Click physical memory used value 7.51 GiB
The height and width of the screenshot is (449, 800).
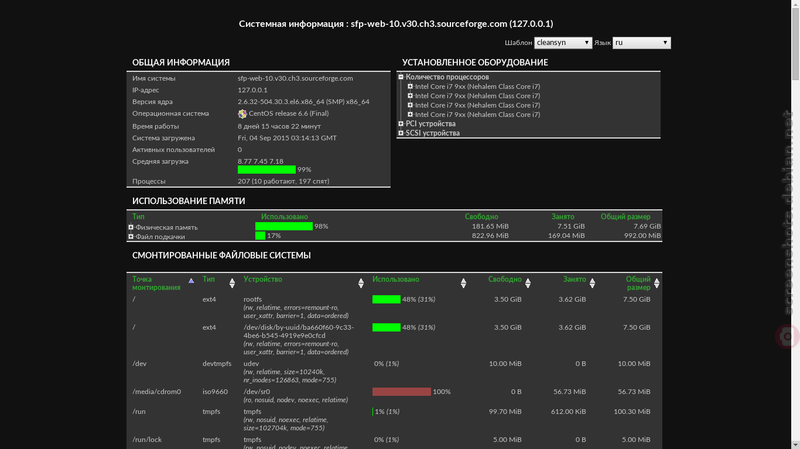571,226
